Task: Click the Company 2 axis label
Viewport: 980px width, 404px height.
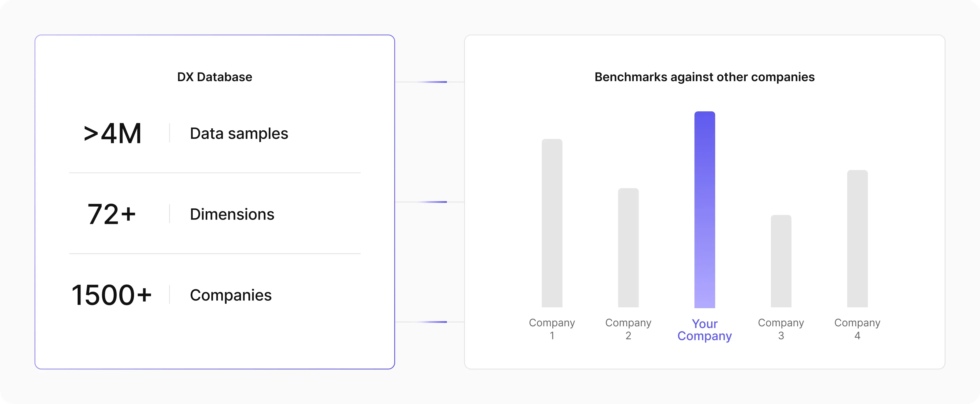Action: pyautogui.click(x=628, y=329)
